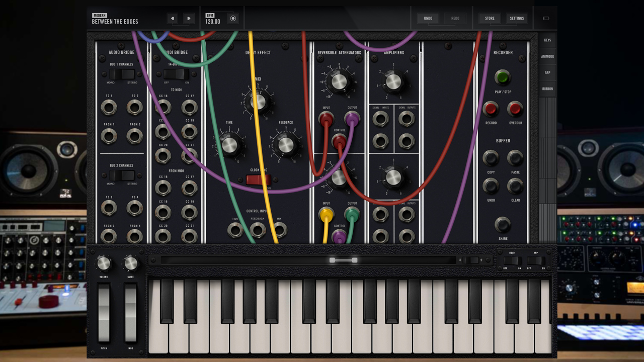Toggle the Hold switch
The image size is (644, 362).
point(512,260)
